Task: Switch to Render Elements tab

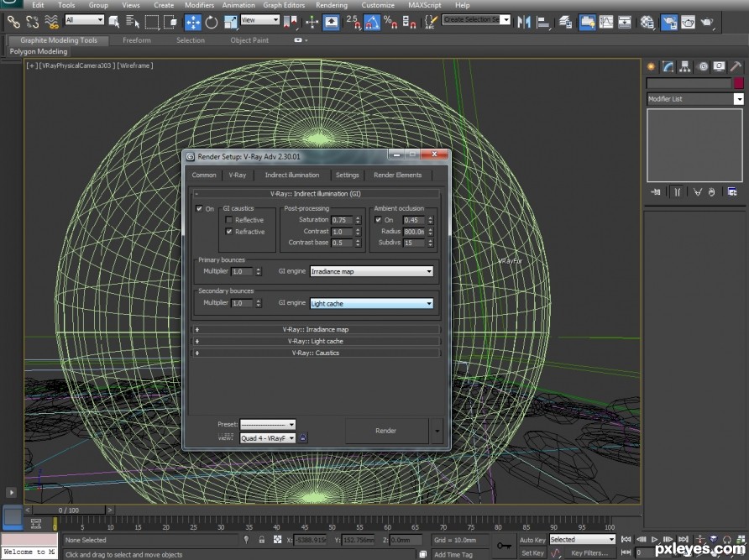Action: 398,175
